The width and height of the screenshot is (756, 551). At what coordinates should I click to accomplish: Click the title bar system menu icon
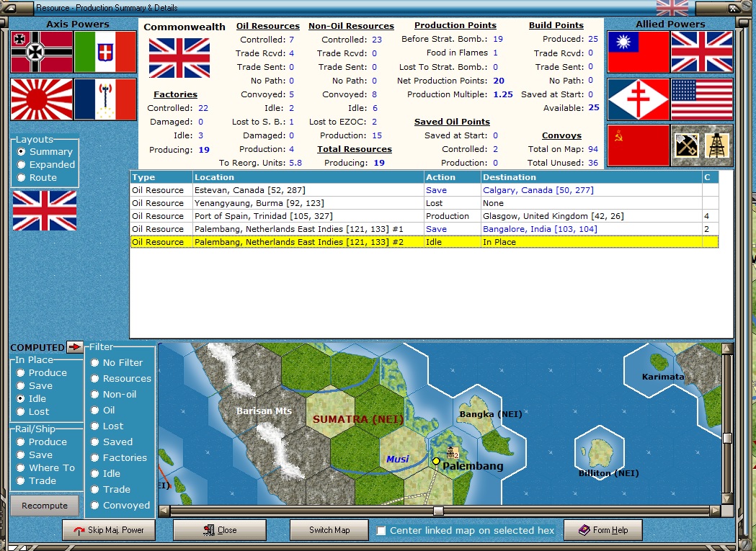[x=9, y=8]
